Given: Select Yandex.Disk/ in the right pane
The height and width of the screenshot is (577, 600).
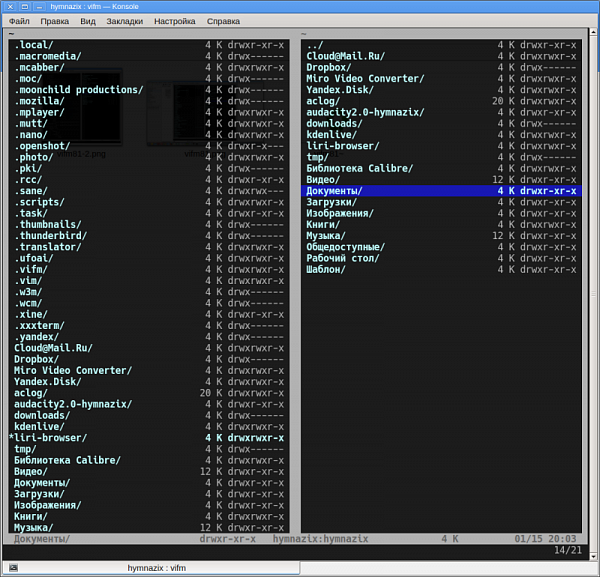Looking at the screenshot, I should click(x=441, y=90).
